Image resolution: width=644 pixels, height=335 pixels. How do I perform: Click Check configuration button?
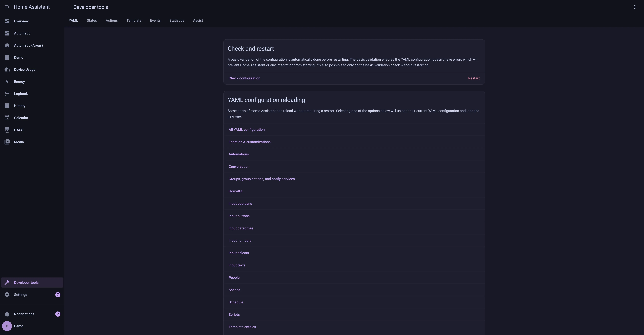pos(244,78)
